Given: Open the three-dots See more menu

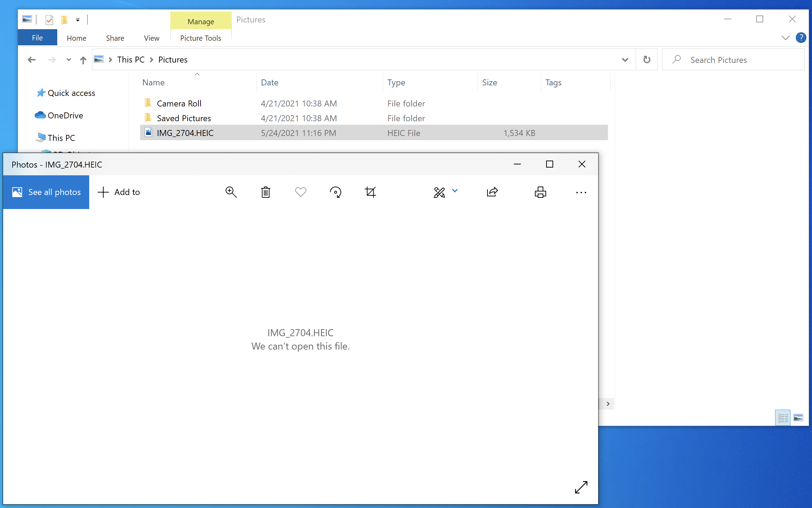Looking at the screenshot, I should pos(581,193).
